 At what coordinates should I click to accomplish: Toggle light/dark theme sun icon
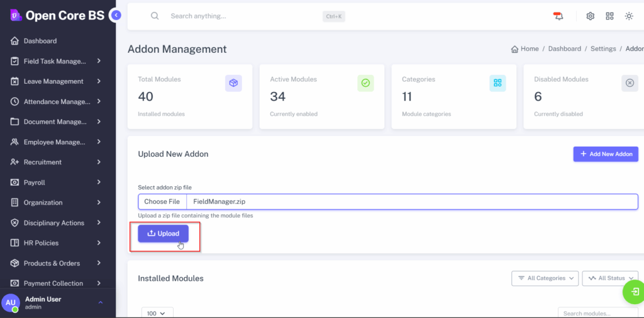pyautogui.click(x=629, y=16)
